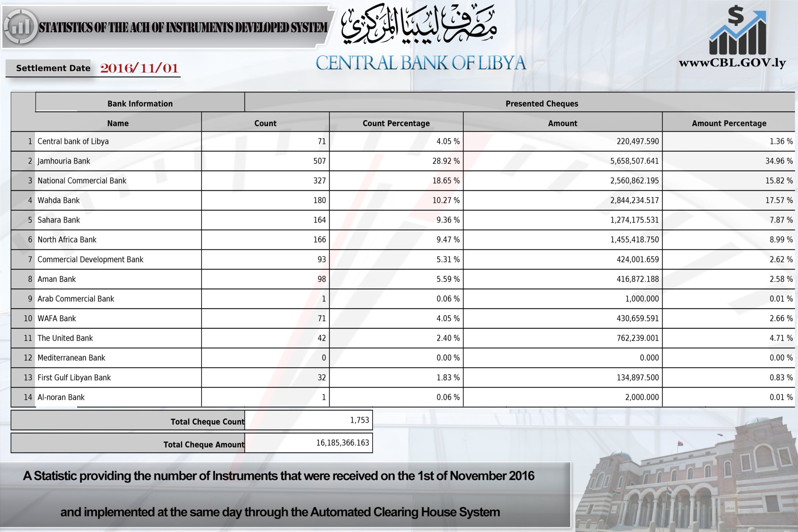The width and height of the screenshot is (798, 532).
Task: Click the Total Cheque Amount value 16,185,366.163
Action: pos(342,443)
